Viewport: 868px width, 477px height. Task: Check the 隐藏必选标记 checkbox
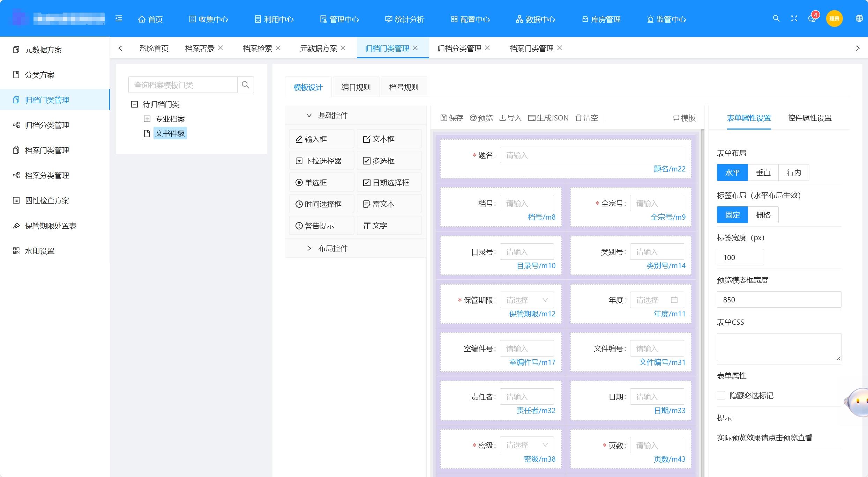(x=721, y=395)
